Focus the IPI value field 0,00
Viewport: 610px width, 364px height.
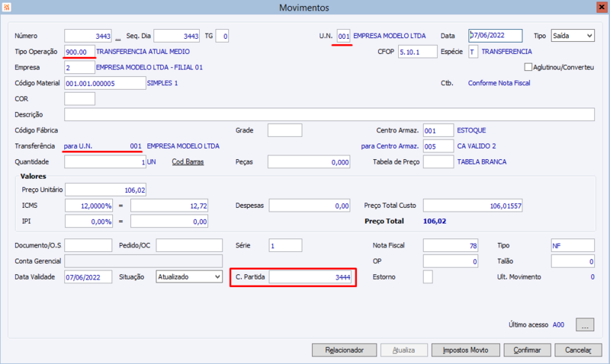coord(169,221)
